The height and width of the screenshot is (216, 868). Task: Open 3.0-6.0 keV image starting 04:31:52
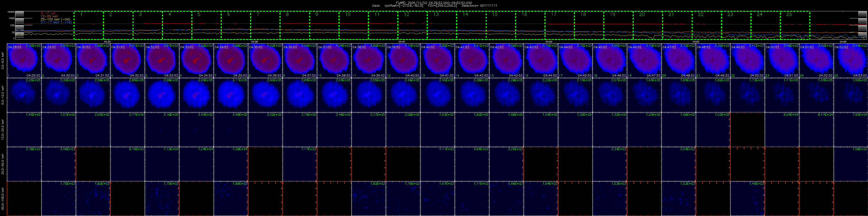(x=127, y=61)
